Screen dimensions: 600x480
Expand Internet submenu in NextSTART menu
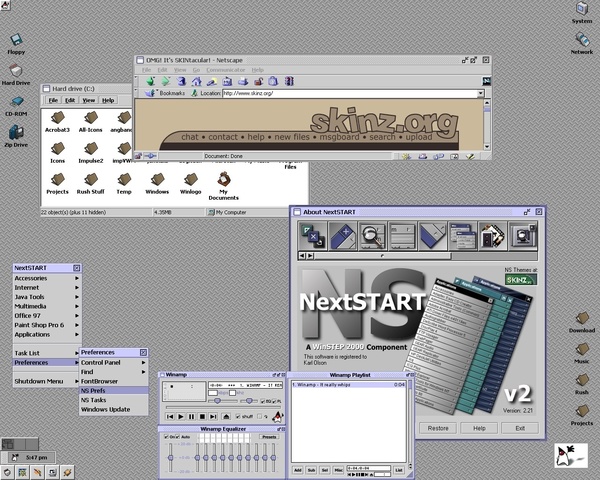pyautogui.click(x=46, y=287)
